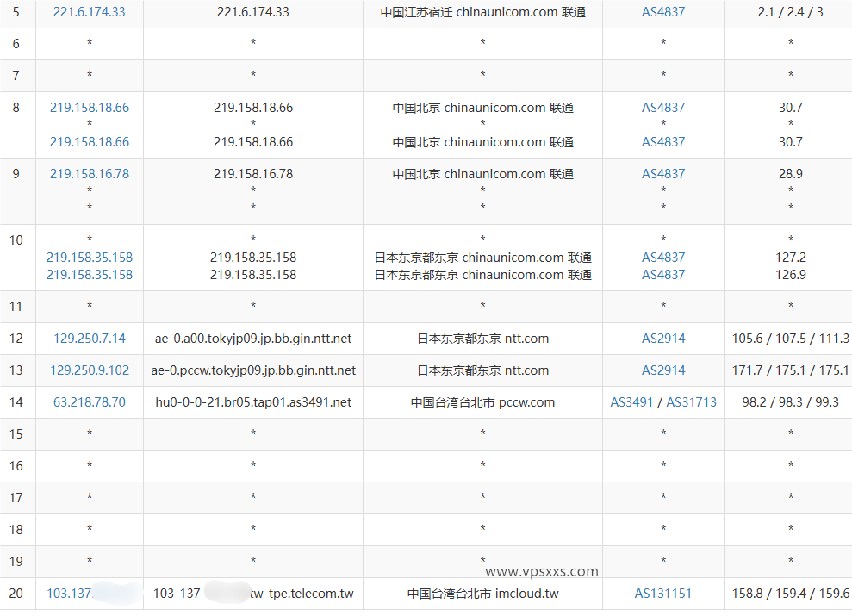Click AS2914 link on hop 13
The height and width of the screenshot is (616, 852).
(x=662, y=370)
